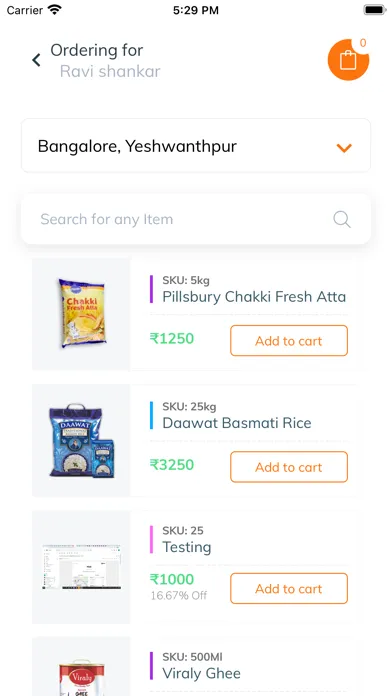392x696 pixels.
Task: Add the Testing item to cart
Action: 289,589
